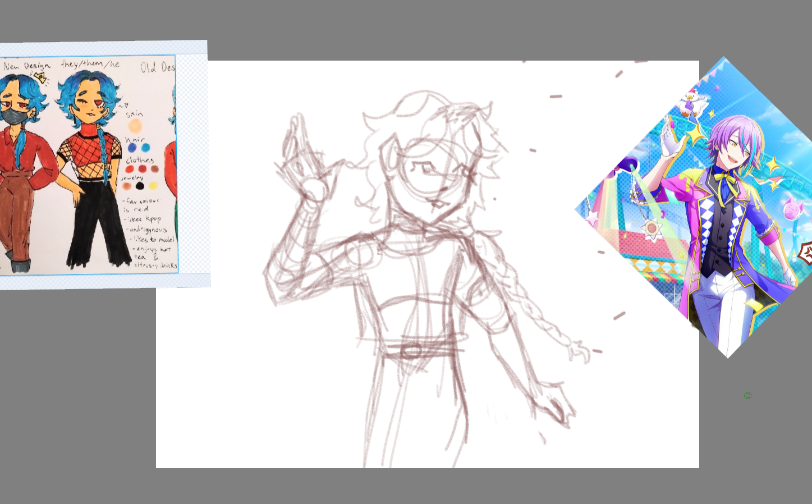This screenshot has height=504, width=812.
Task: Pick the brown rightmost clothes swatch
Action: pos(154,169)
